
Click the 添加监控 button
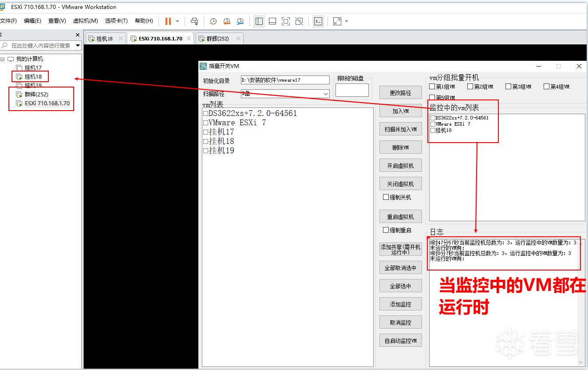[401, 304]
